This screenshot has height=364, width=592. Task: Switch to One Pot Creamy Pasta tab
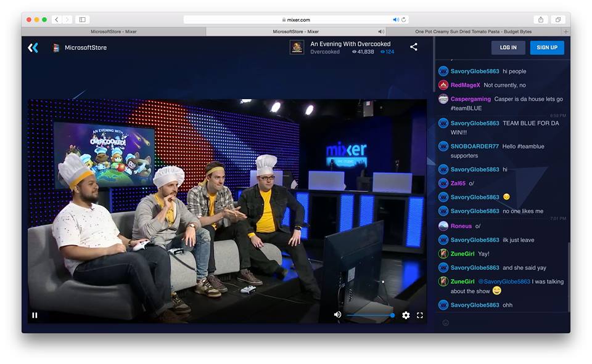(x=474, y=31)
